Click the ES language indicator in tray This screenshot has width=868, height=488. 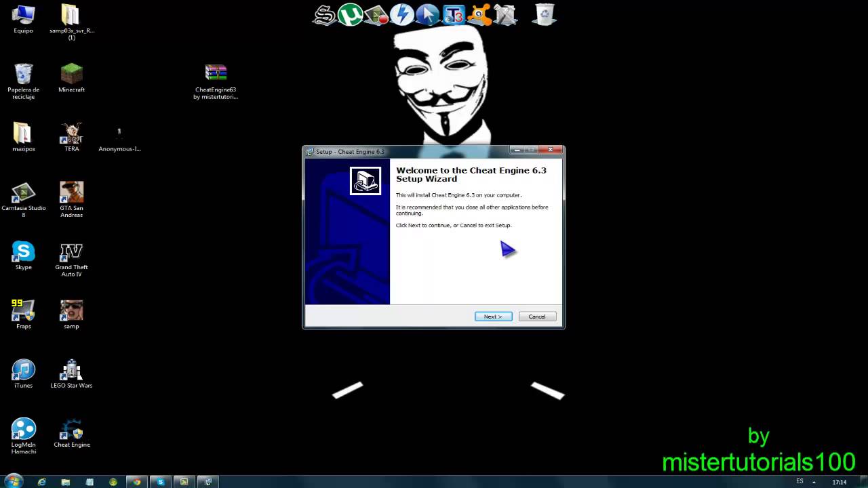pyautogui.click(x=800, y=481)
